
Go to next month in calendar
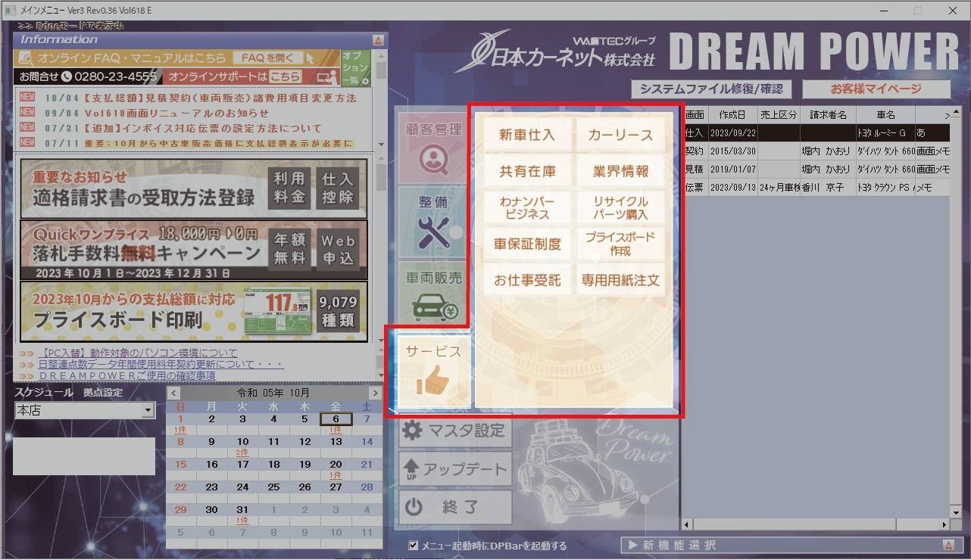tap(375, 393)
